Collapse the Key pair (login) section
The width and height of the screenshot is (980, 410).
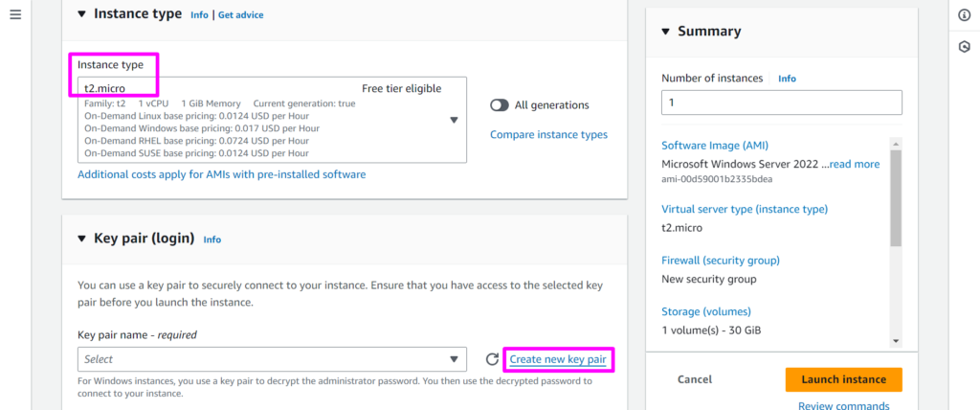(80, 239)
